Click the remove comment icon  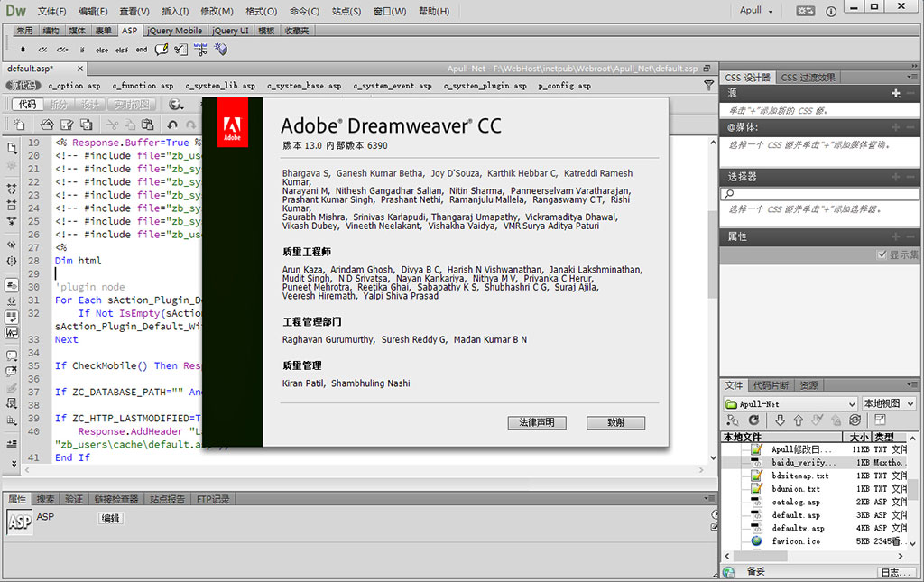tap(12, 372)
